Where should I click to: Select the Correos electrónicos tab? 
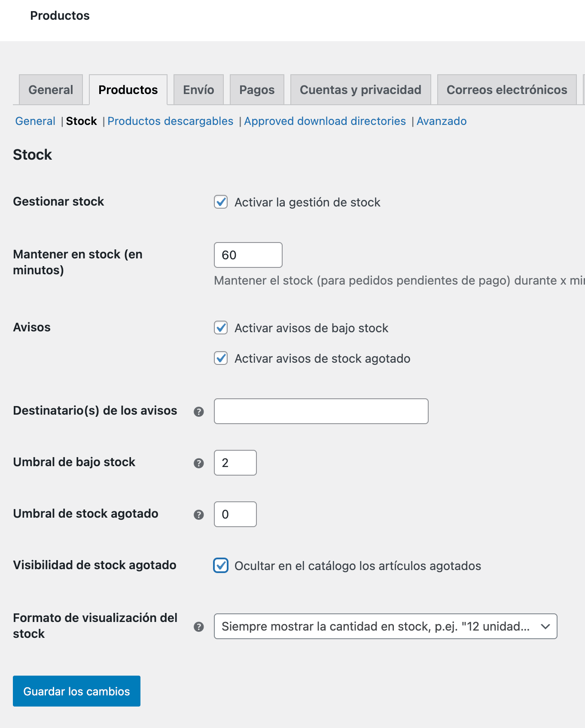click(507, 90)
